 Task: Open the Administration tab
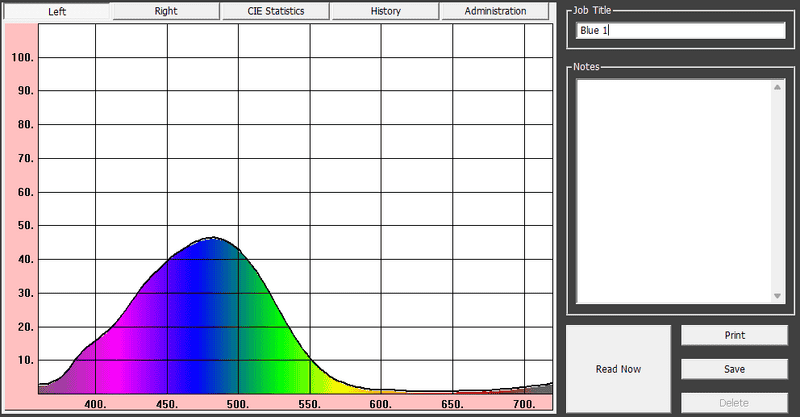pyautogui.click(x=495, y=11)
